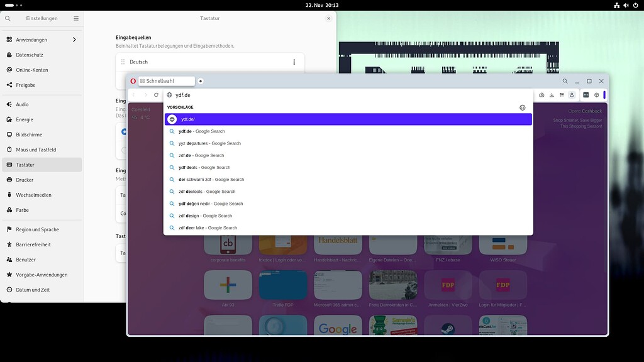
Task: Open the volume icon in top bar
Action: click(x=626, y=5)
